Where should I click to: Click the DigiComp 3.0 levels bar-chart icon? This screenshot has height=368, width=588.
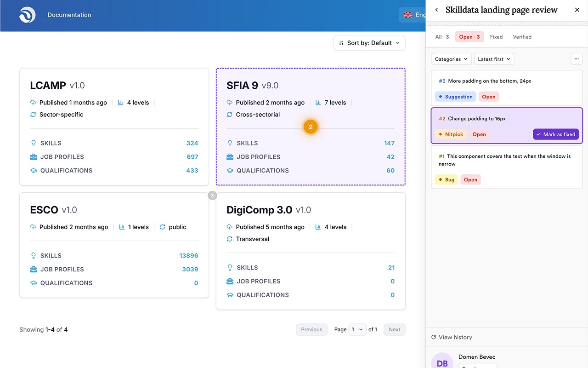pyautogui.click(x=318, y=227)
